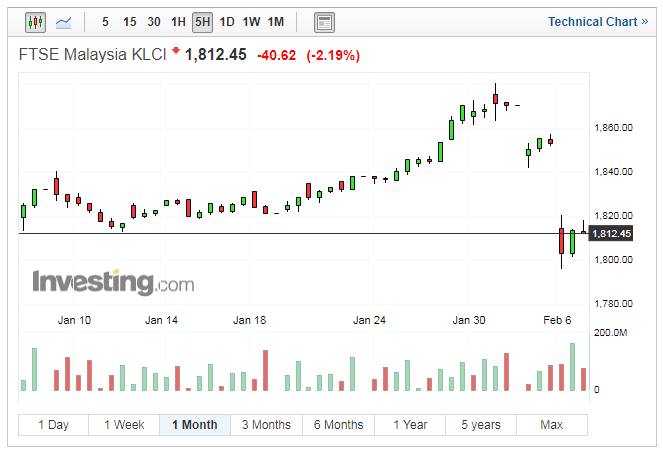This screenshot has height=451, width=663.
Task: Open the Technical Chart link
Action: pyautogui.click(x=598, y=22)
